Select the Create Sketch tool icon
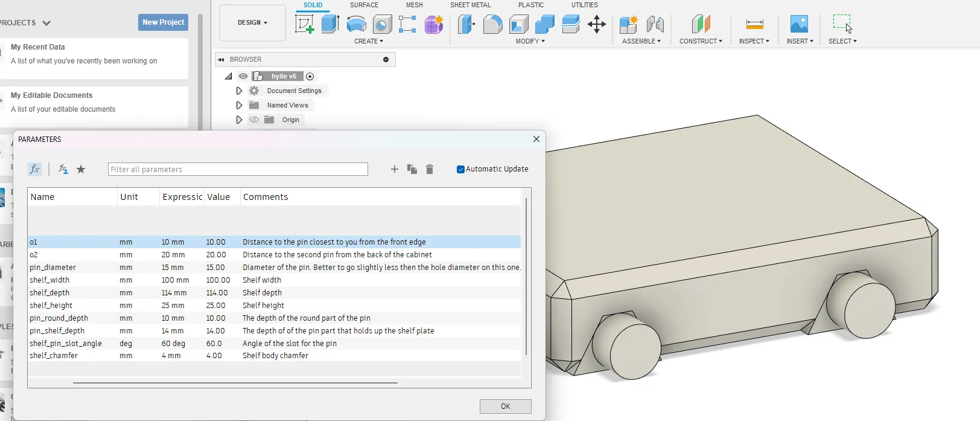This screenshot has height=421, width=980. 304,24
